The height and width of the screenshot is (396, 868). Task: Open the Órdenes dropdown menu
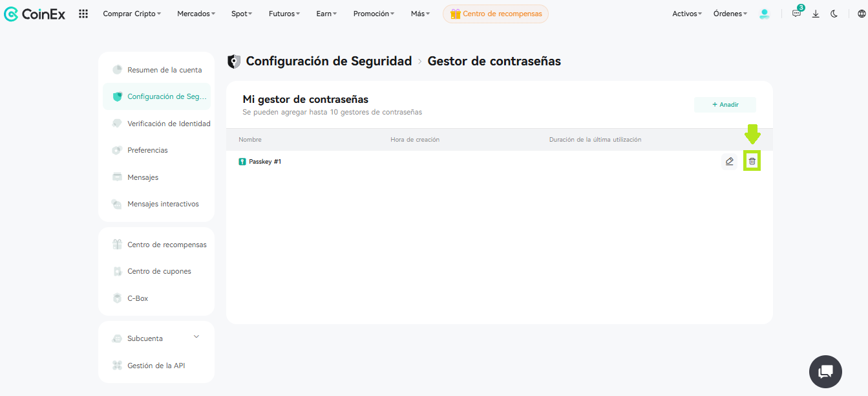(730, 14)
